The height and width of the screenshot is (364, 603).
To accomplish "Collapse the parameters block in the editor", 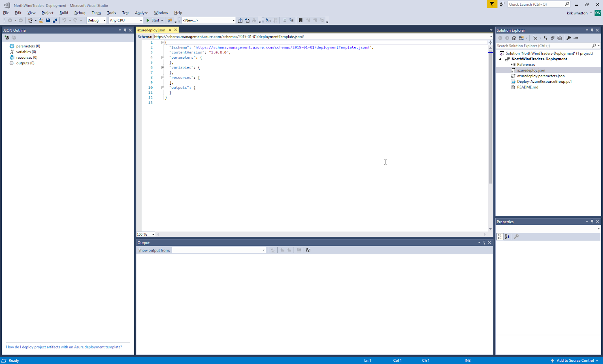I will [163, 57].
